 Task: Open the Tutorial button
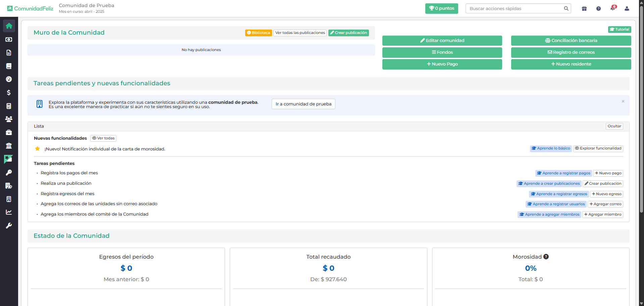point(620,30)
